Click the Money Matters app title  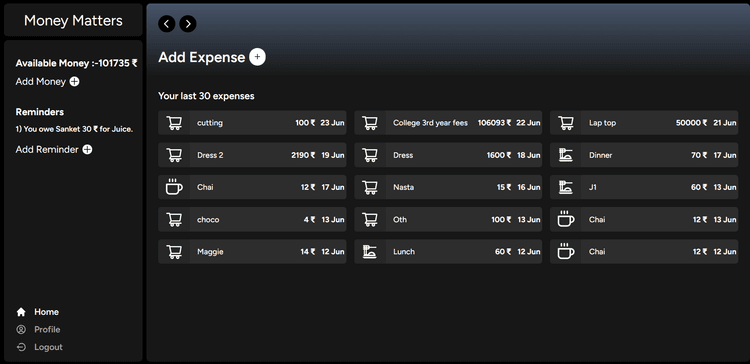(x=73, y=21)
